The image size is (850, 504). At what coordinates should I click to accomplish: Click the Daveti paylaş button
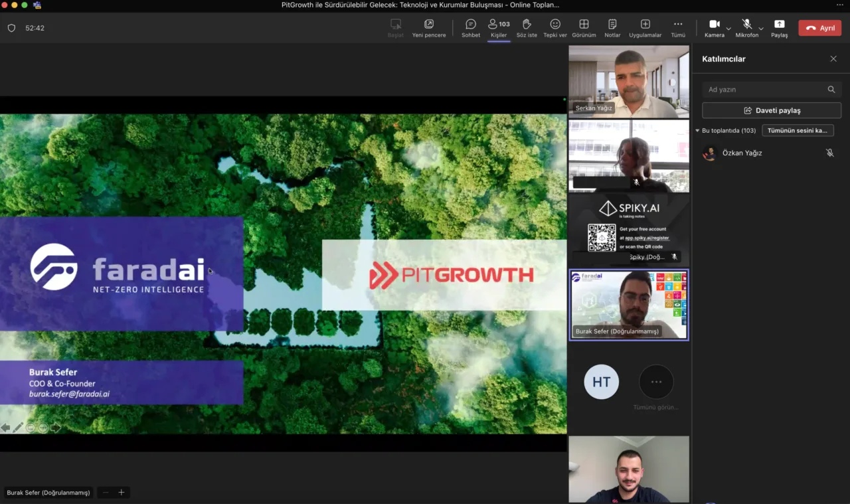point(772,110)
